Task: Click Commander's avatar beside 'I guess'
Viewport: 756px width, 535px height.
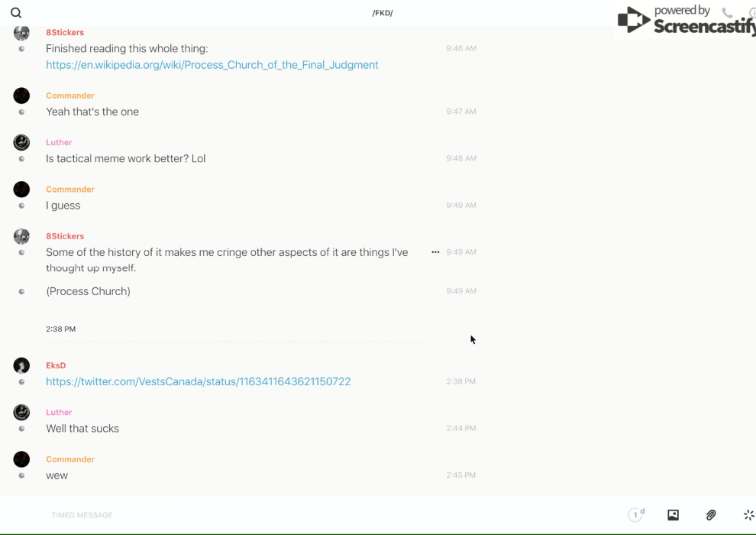Action: click(21, 190)
